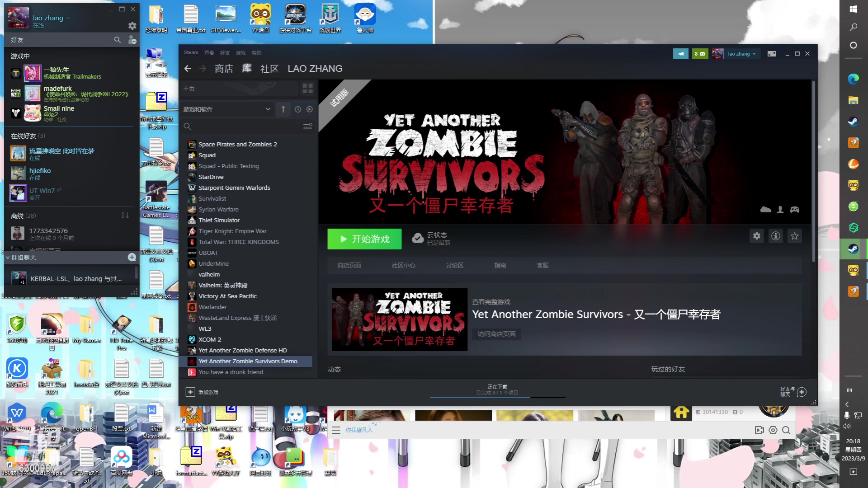Sort library list by the up-arrow button
Image resolution: width=868 pixels, height=488 pixels.
click(283, 109)
